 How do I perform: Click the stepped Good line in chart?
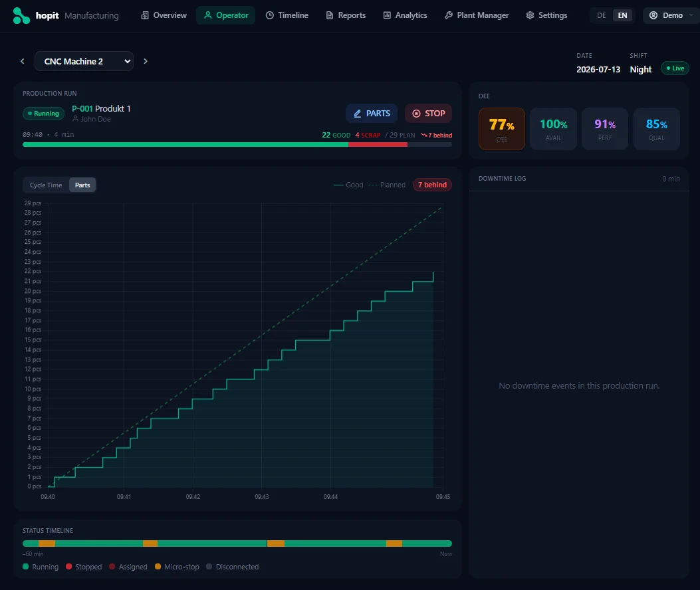241,379
